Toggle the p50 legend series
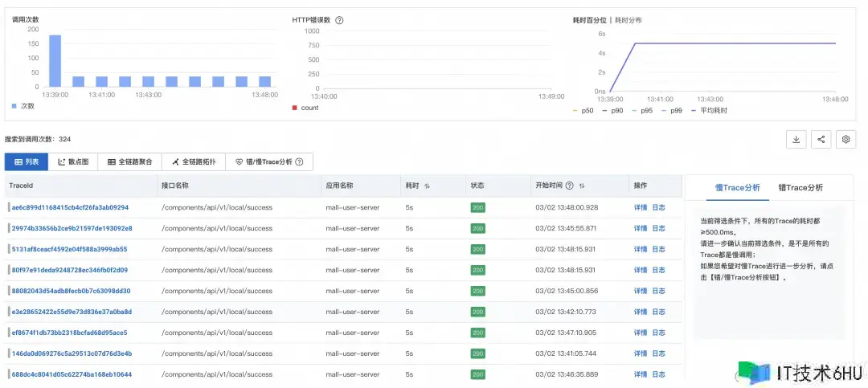The image size is (868, 388). click(584, 110)
